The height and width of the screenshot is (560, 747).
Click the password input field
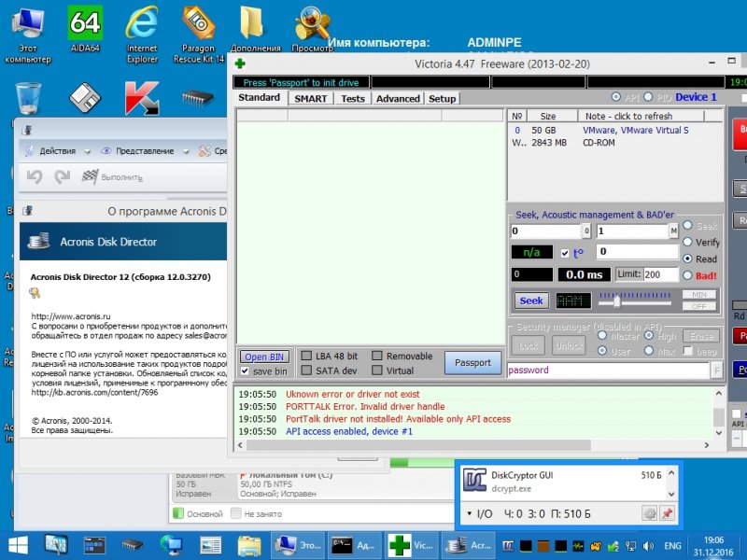[609, 370]
